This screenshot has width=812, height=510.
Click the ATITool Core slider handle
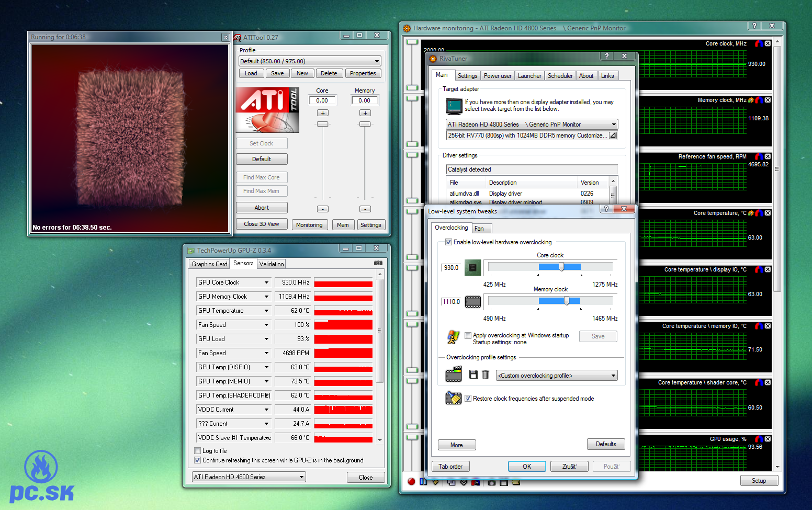pos(323,124)
